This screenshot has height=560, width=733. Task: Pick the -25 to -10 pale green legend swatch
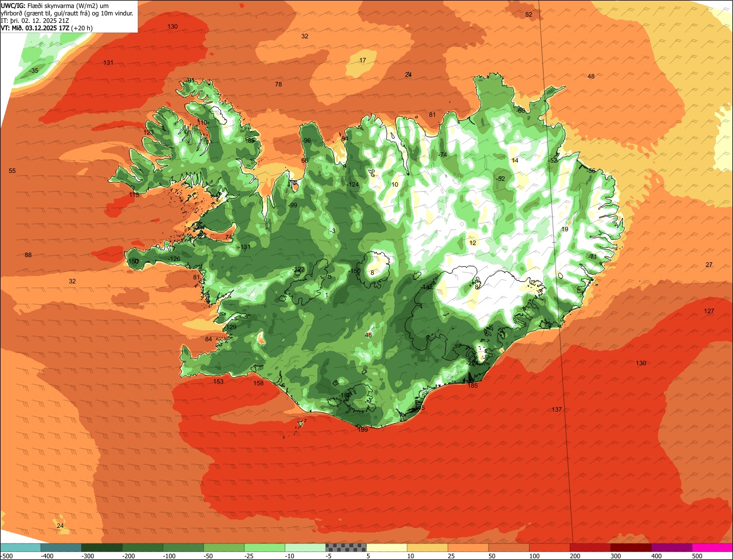265,547
